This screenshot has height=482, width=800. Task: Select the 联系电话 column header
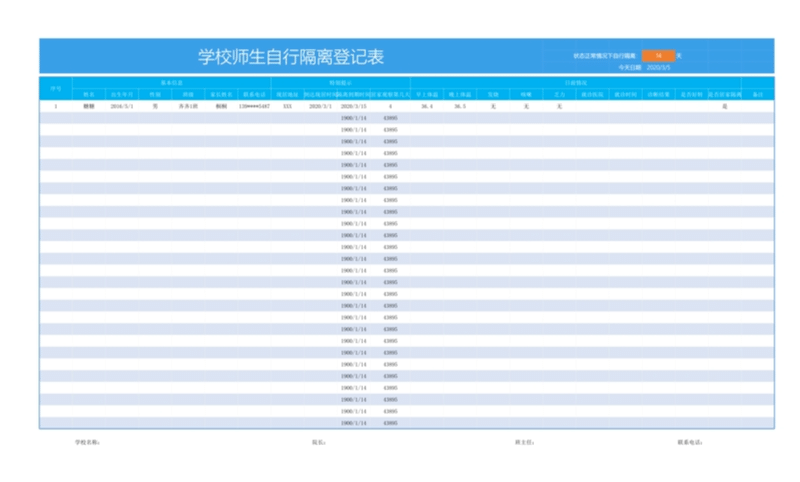(254, 94)
